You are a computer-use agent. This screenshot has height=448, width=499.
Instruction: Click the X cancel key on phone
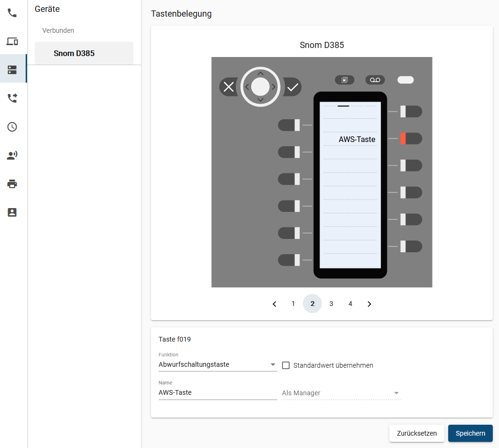pyautogui.click(x=228, y=86)
